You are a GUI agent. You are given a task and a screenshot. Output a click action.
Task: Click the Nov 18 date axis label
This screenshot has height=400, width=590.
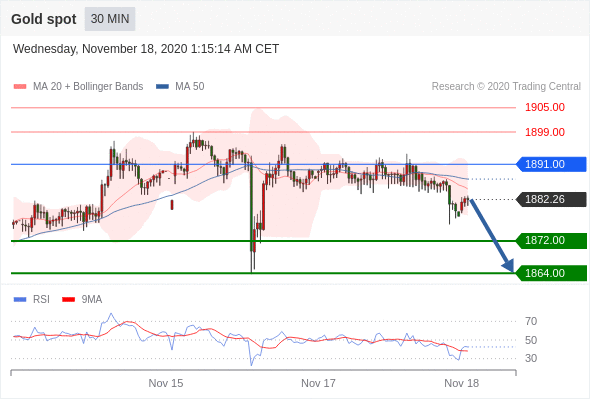(x=462, y=383)
